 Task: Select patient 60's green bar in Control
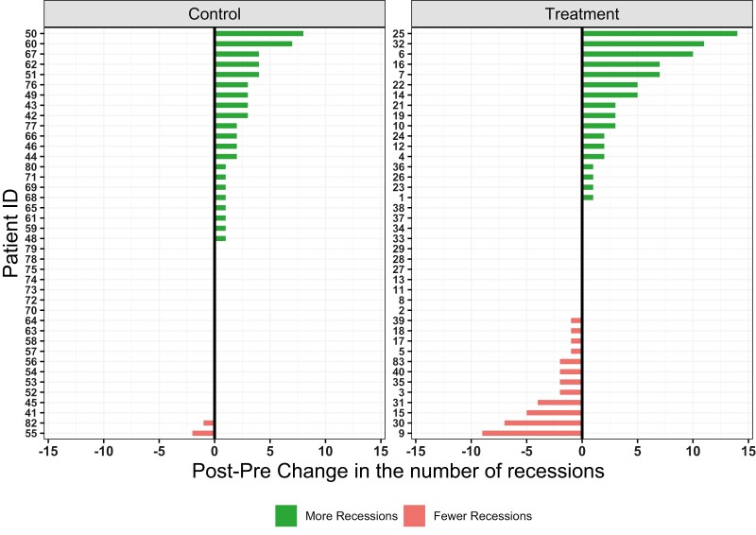[x=253, y=43]
